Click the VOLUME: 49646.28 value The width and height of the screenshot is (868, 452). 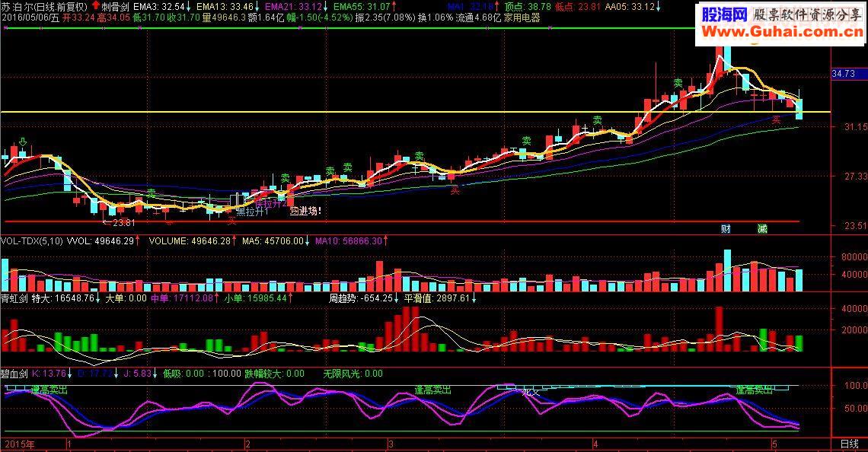[190, 241]
